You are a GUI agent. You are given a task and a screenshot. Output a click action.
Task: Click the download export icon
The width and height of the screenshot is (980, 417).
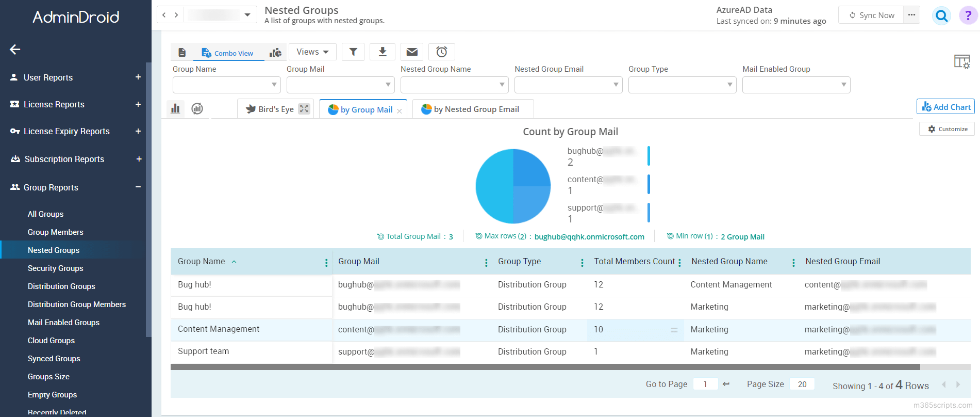pyautogui.click(x=383, y=52)
